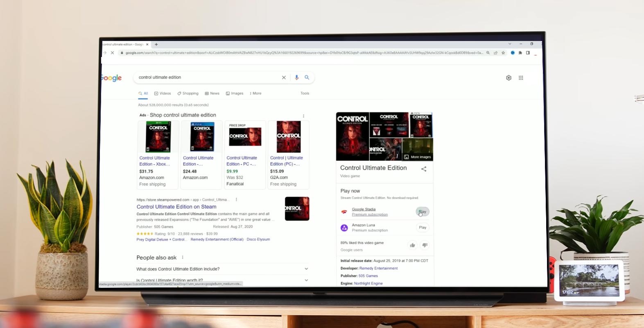Start voice search with microphone icon
Screen dimensions: 644x328
pyautogui.click(x=297, y=77)
